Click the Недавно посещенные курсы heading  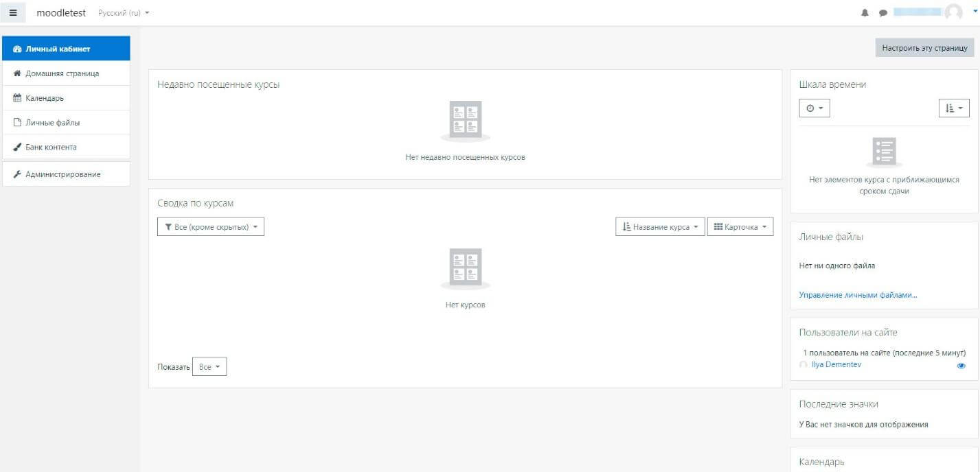click(x=218, y=85)
